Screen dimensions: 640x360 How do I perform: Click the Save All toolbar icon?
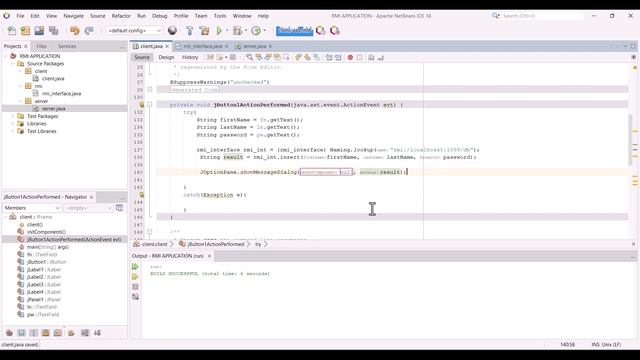[53, 31]
